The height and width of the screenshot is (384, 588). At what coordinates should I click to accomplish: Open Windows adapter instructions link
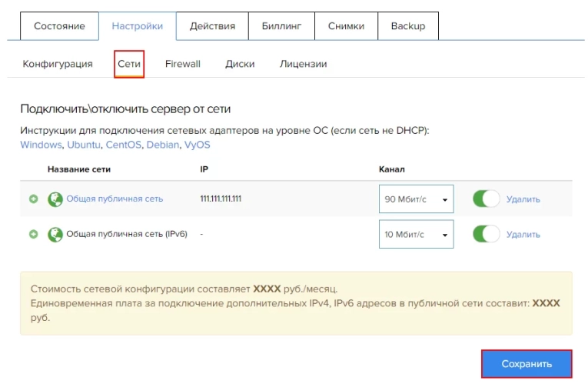(41, 145)
